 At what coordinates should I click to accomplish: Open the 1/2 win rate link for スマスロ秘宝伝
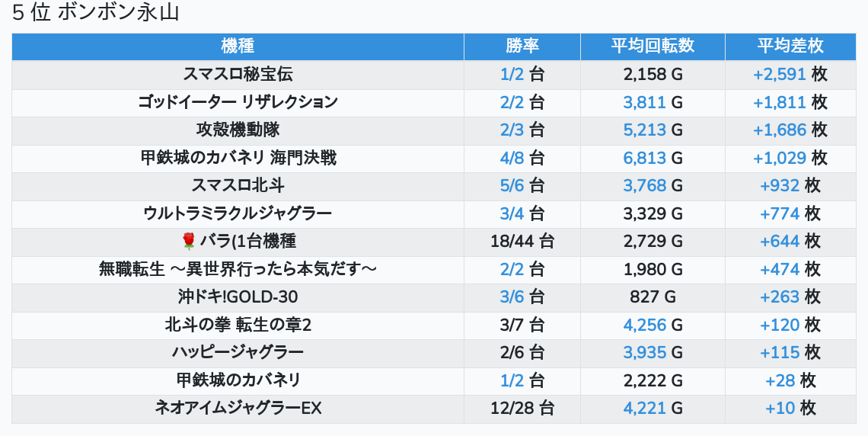pos(512,75)
